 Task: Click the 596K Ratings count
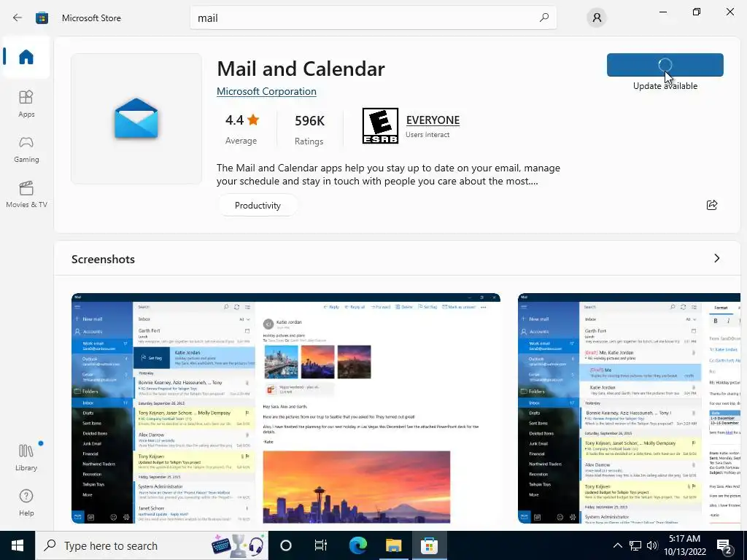[x=309, y=129]
